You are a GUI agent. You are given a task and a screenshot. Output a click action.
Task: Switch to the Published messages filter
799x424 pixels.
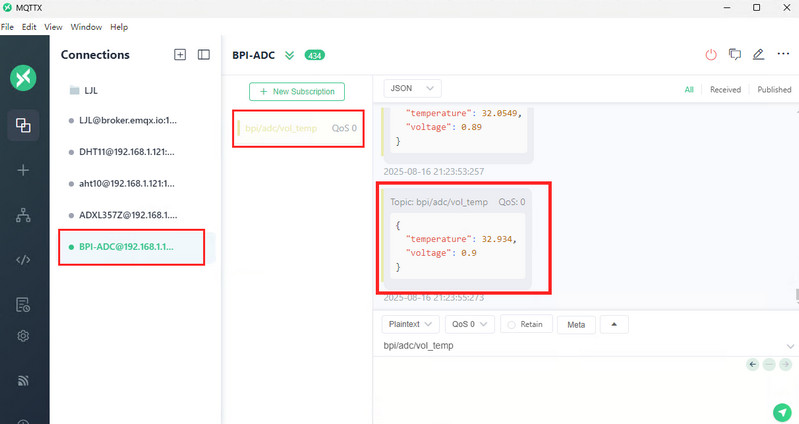[x=774, y=90]
